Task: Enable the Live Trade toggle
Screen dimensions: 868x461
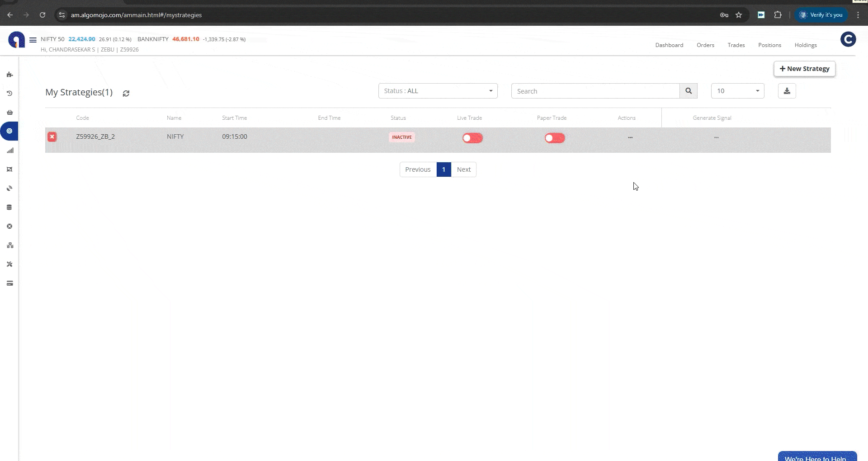Action: click(x=472, y=138)
